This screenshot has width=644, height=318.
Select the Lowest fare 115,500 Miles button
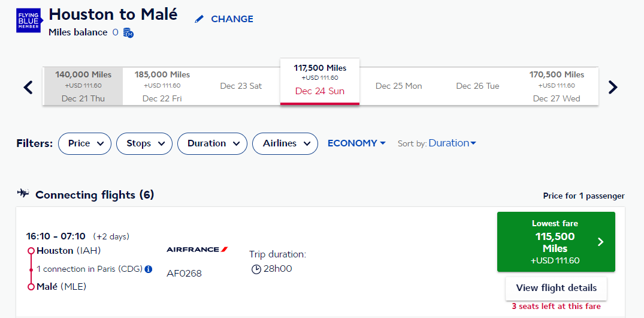pyautogui.click(x=556, y=242)
